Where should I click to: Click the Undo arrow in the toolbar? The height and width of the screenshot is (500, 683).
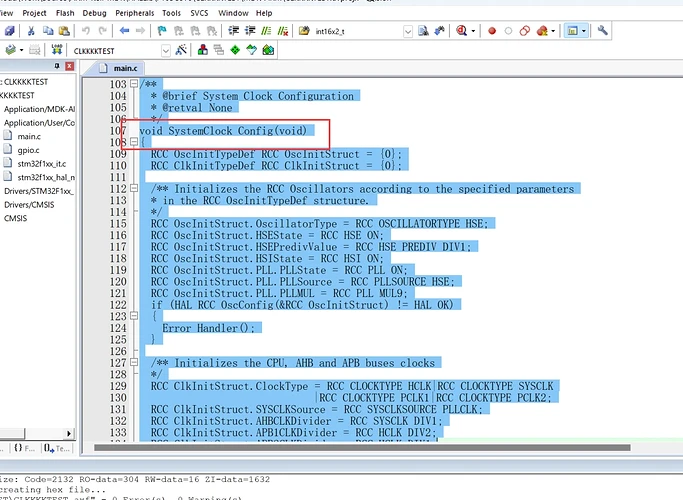[86, 31]
